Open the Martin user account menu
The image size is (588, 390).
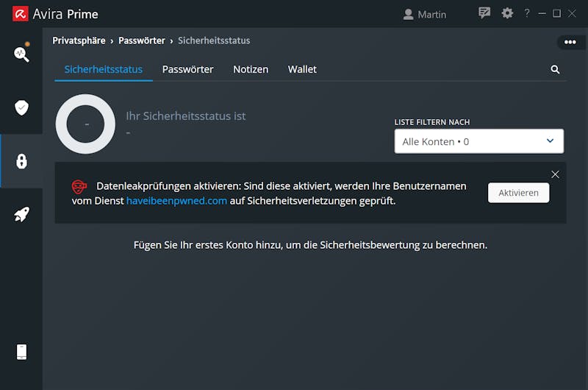[425, 14]
